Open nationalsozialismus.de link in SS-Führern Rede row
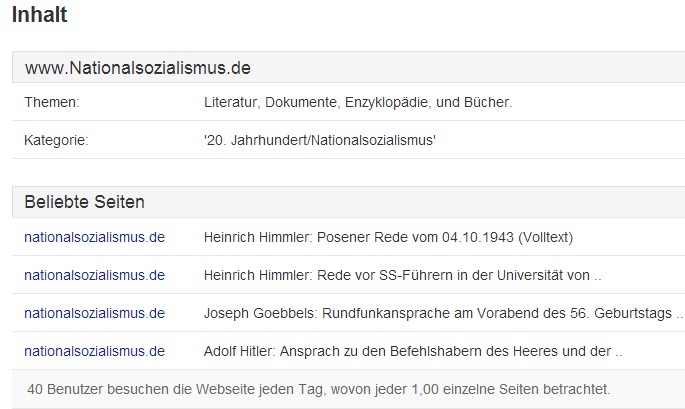This screenshot has width=685, height=409. [94, 275]
